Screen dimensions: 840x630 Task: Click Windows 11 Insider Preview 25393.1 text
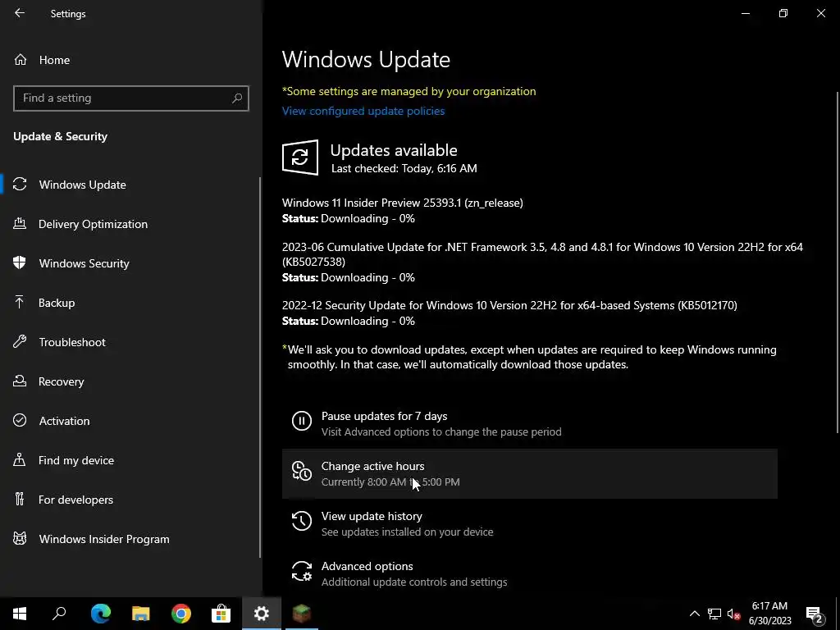click(402, 203)
